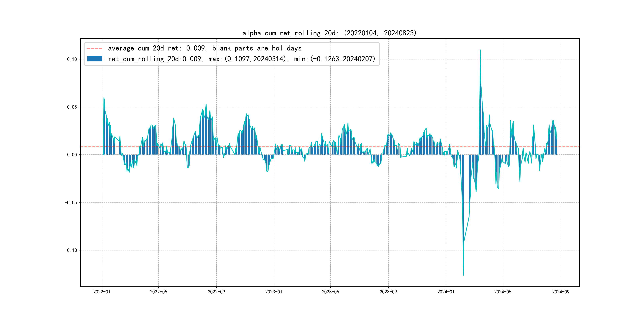The image size is (644, 322).
Task: Click the ret_cum_rolling_20d legend label
Action: click(x=241, y=59)
